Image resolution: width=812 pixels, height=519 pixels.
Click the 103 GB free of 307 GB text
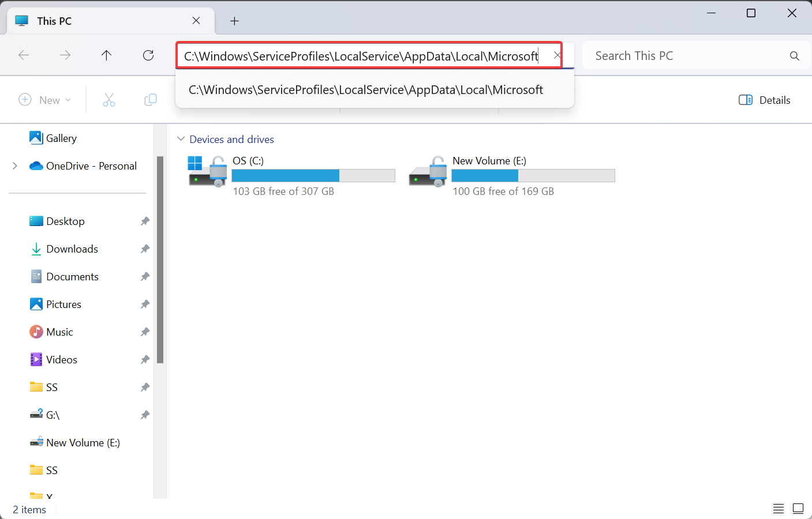283,191
